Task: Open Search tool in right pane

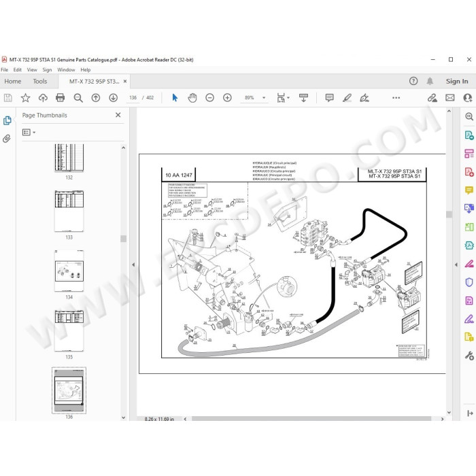Action: (469, 116)
